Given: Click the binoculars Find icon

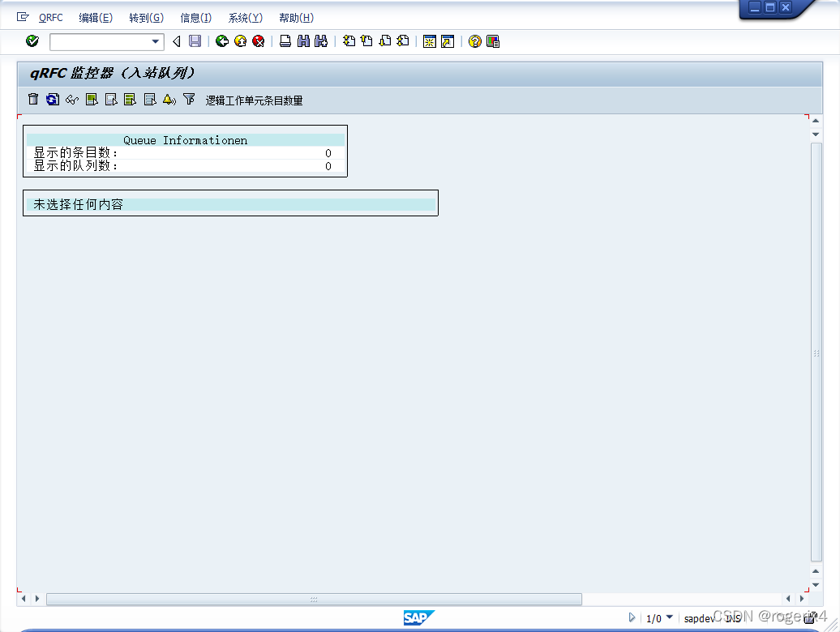Looking at the screenshot, I should point(303,41).
